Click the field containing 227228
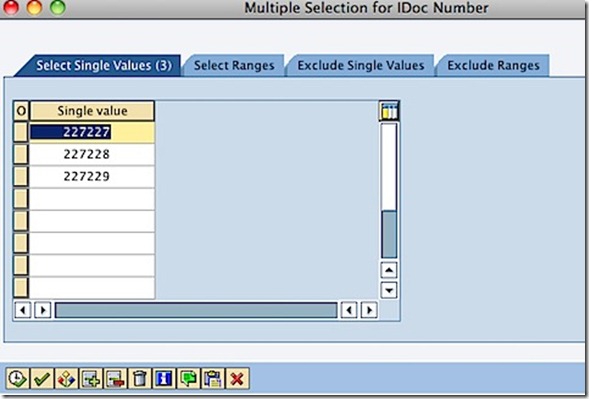 pyautogui.click(x=92, y=154)
